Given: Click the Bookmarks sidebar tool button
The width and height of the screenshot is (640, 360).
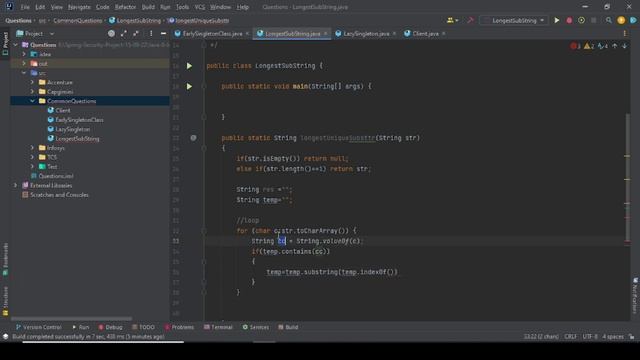Looking at the screenshot, I should [x=5, y=259].
